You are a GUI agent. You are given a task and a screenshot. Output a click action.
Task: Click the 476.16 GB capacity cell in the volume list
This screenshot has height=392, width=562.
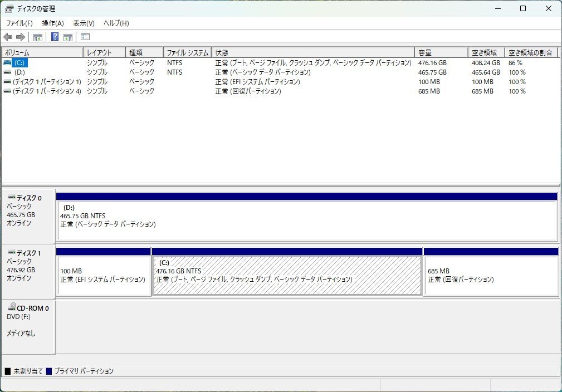tap(432, 63)
